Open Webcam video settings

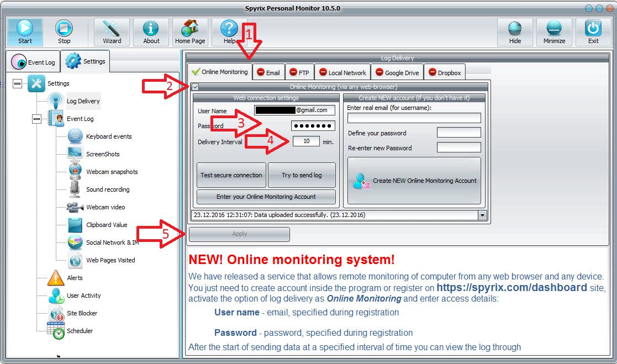(x=106, y=207)
